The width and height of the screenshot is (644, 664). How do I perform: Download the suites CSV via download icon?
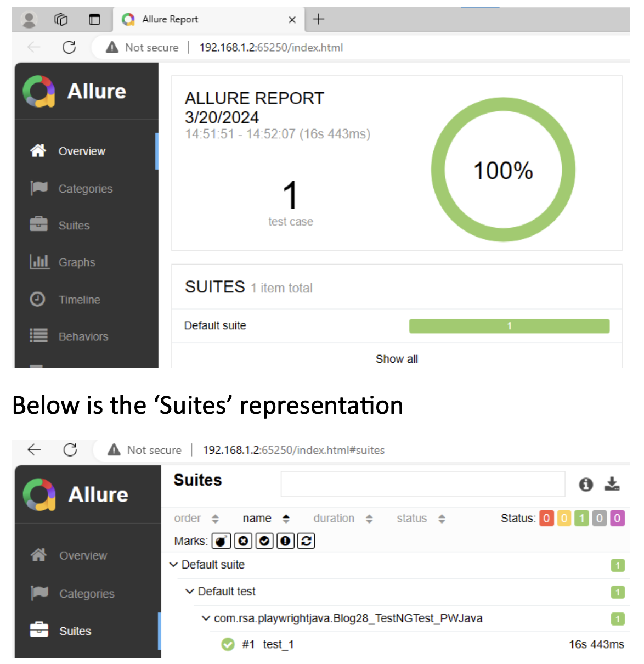(x=612, y=484)
